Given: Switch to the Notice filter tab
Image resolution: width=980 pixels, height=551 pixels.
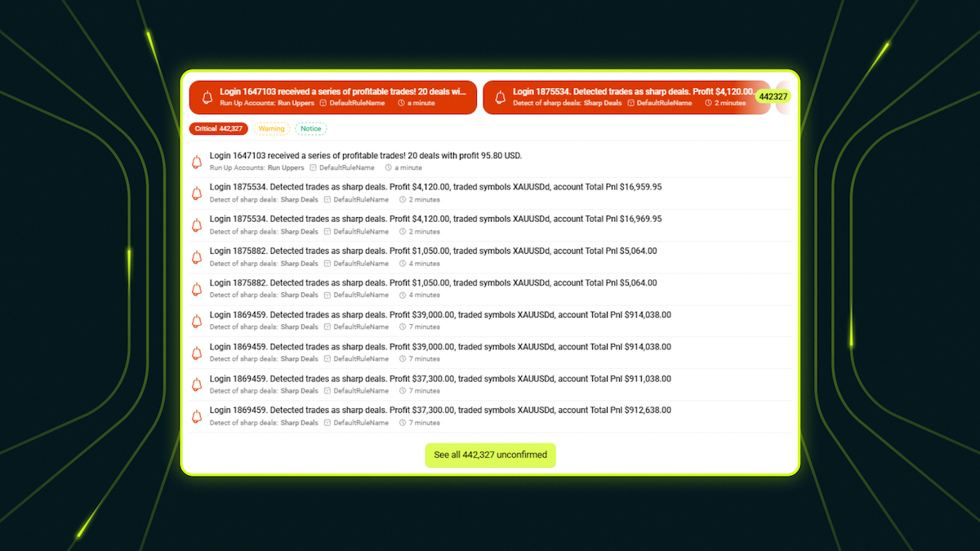Looking at the screenshot, I should pos(311,128).
